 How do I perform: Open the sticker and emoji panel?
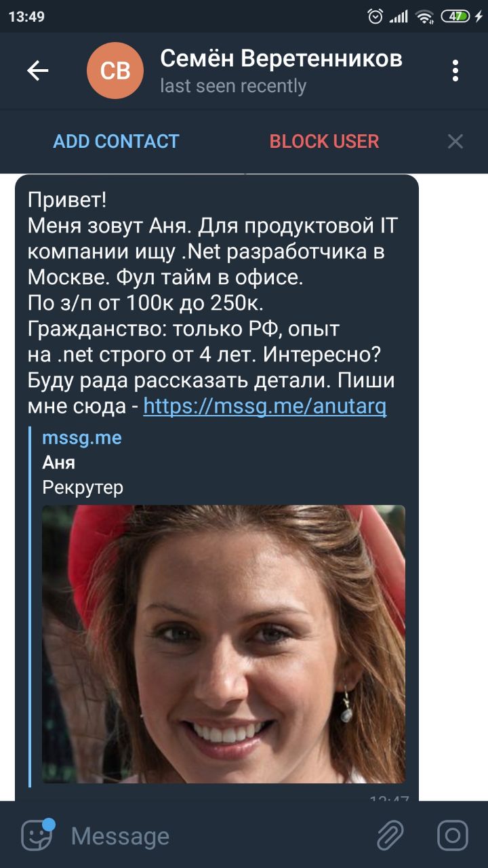pos(37,835)
